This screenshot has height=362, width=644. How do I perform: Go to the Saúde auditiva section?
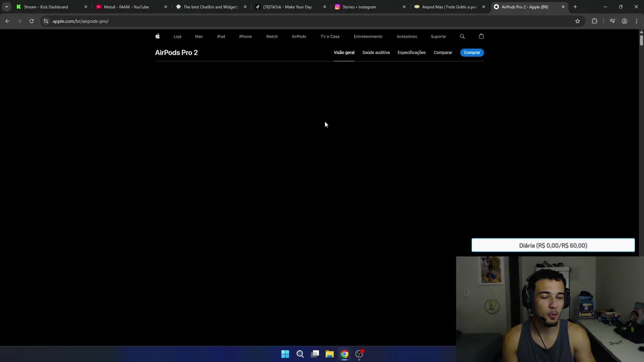(376, 52)
